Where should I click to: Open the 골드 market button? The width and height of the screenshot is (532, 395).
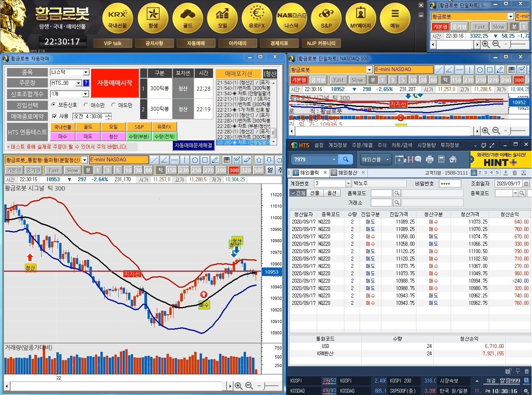pyautogui.click(x=188, y=18)
